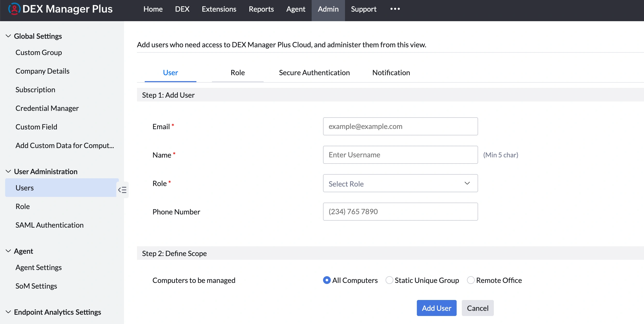Screen dimensions: 644x324
Task: Click the DEX Manager Plus logo icon
Action: click(x=14, y=9)
